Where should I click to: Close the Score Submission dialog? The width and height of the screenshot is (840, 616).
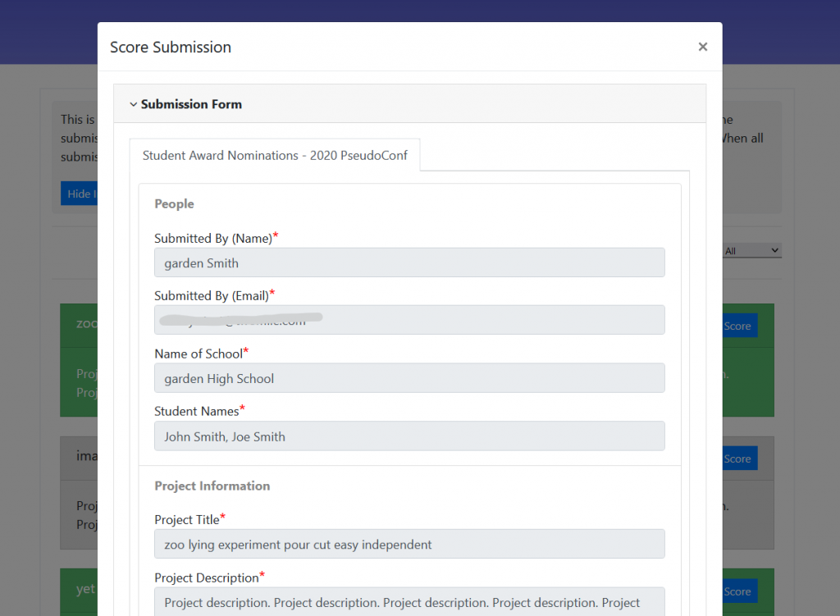(x=703, y=47)
